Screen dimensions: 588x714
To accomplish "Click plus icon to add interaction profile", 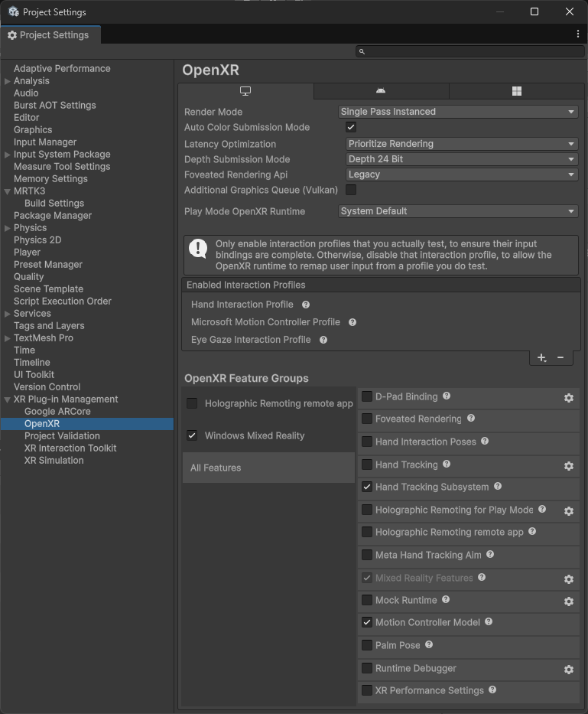I will tap(541, 357).
